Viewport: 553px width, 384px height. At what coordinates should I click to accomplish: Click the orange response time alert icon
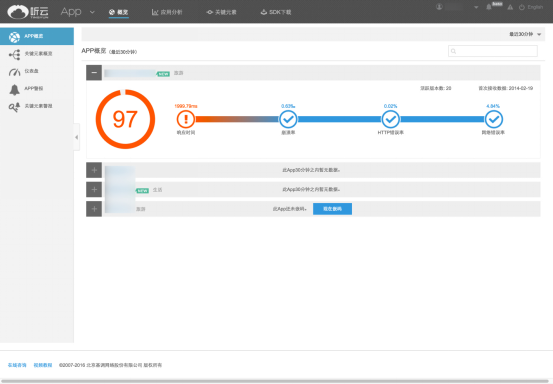pyautogui.click(x=186, y=119)
